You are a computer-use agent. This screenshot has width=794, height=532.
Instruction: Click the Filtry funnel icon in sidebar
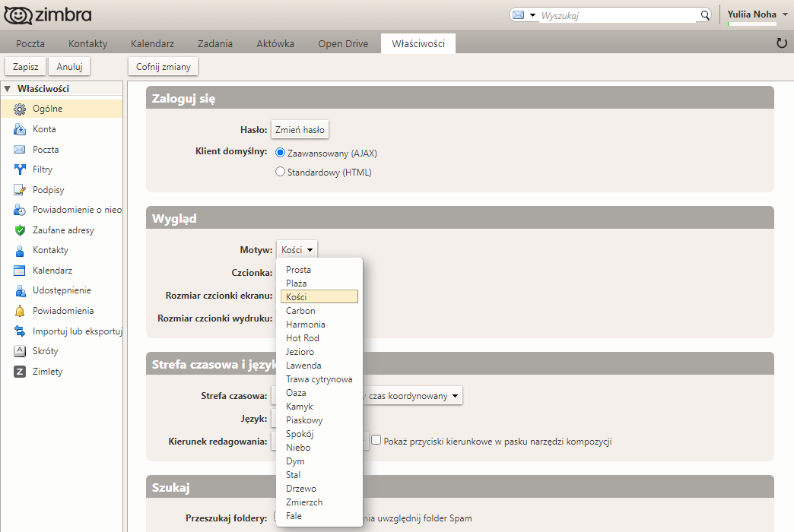(20, 169)
